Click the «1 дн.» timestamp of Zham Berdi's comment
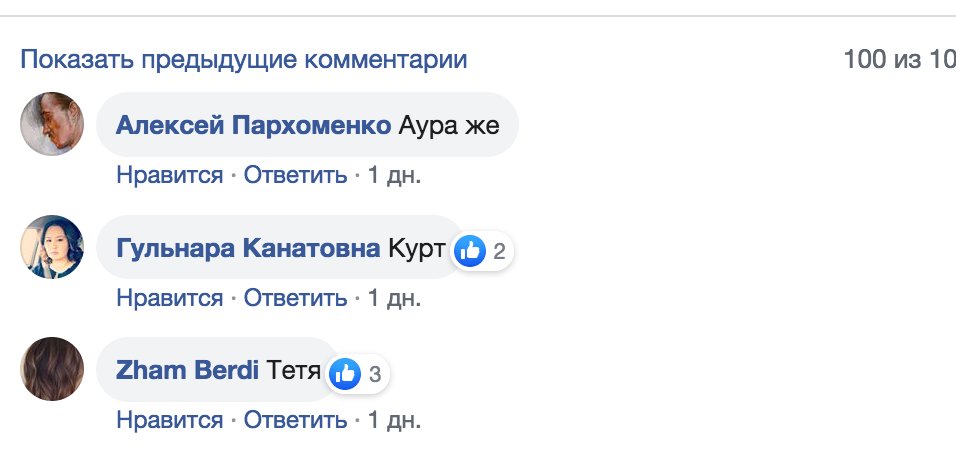The height and width of the screenshot is (454, 956). 394,420
